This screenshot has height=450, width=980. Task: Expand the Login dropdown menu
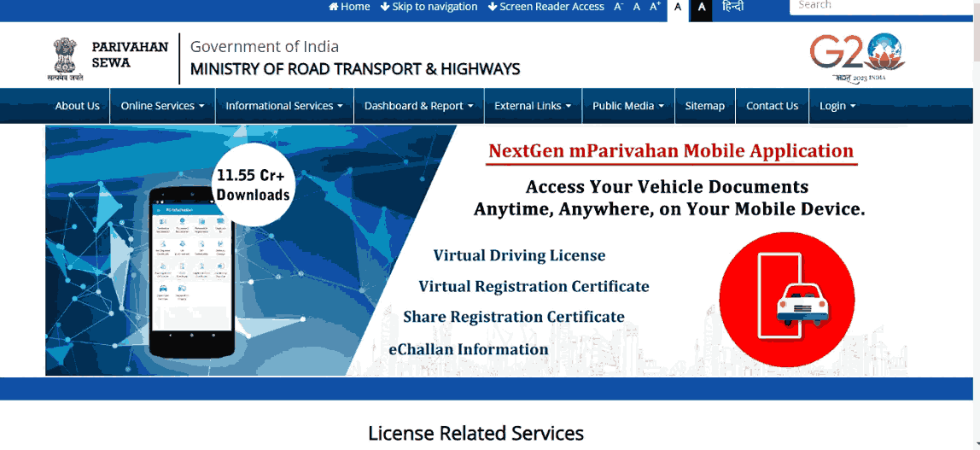tap(837, 106)
